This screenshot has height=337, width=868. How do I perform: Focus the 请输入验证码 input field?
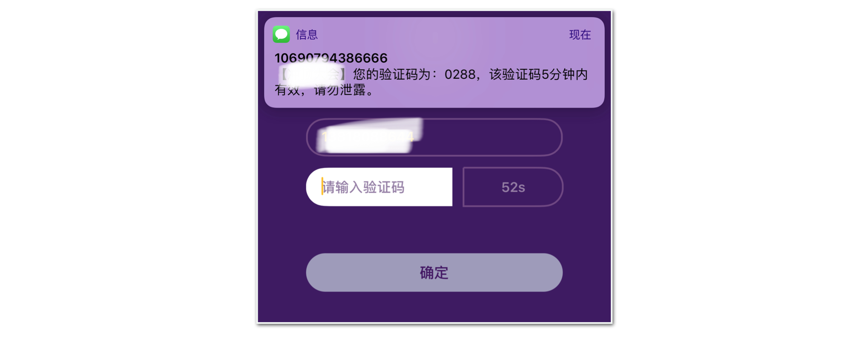pyautogui.click(x=379, y=187)
